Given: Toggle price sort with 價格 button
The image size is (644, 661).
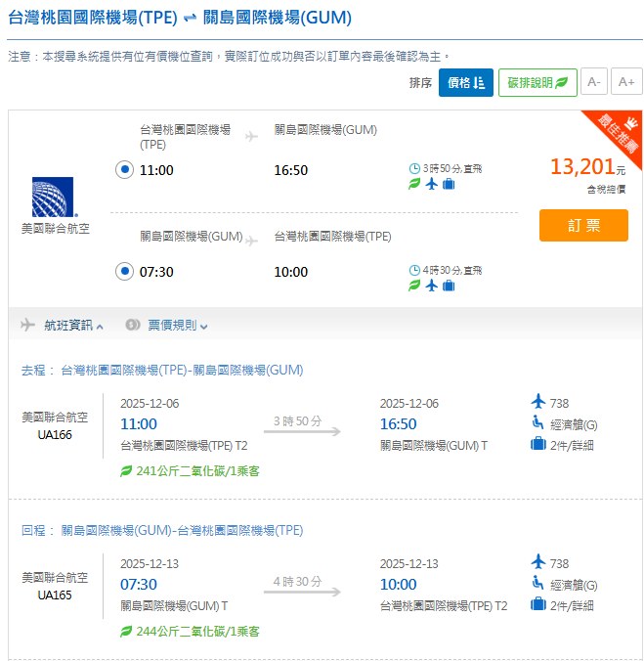Looking at the screenshot, I should click(x=465, y=83).
